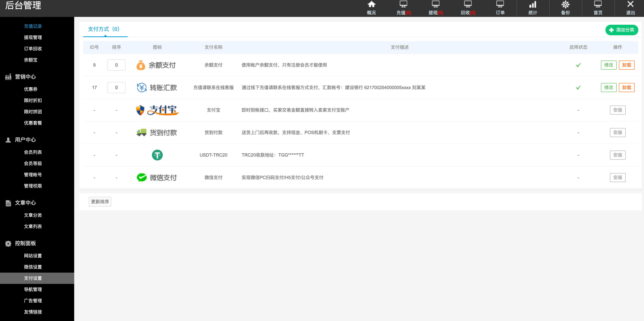Click the 修改 button for 余额支付
This screenshot has height=321, width=644.
(608, 65)
